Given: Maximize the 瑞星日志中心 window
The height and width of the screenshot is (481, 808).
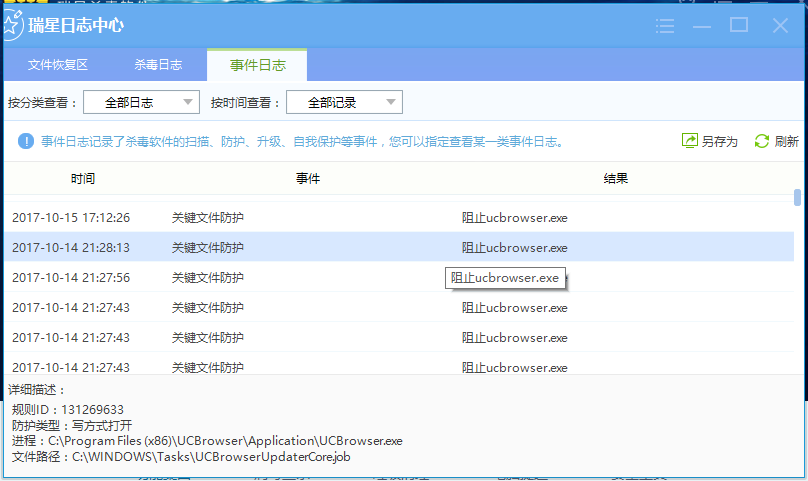Looking at the screenshot, I should pos(739,25).
